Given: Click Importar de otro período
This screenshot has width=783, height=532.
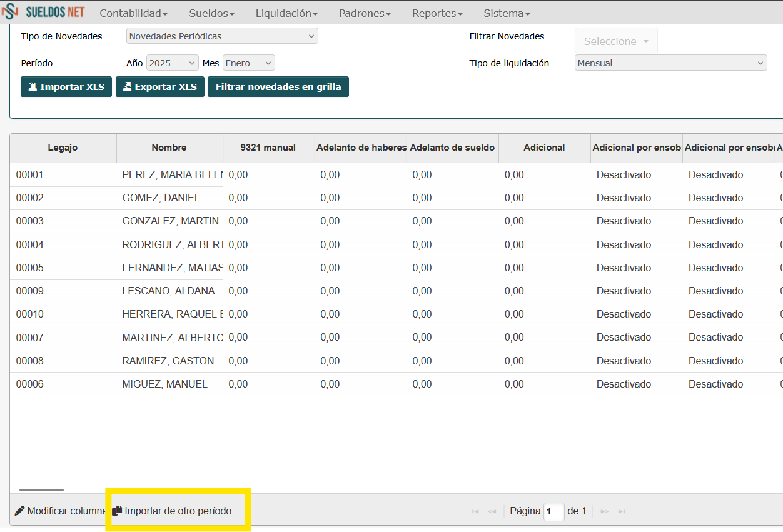Looking at the screenshot, I should pos(172,511).
